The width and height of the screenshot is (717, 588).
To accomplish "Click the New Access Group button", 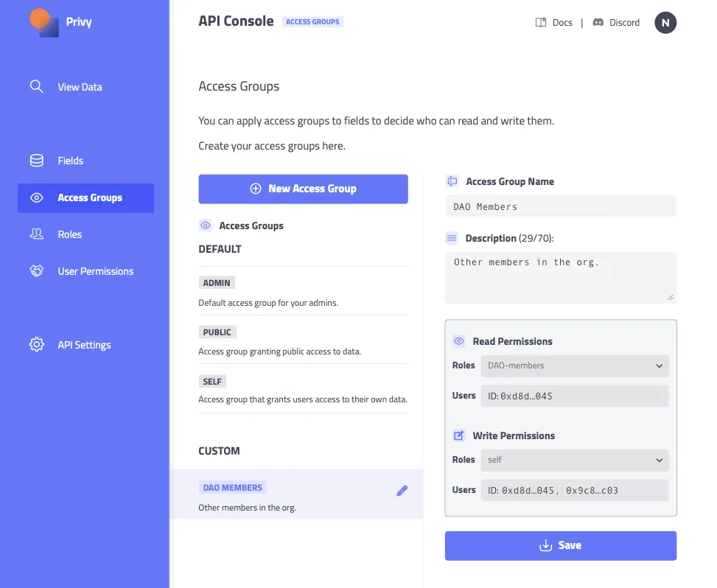I will (x=303, y=189).
